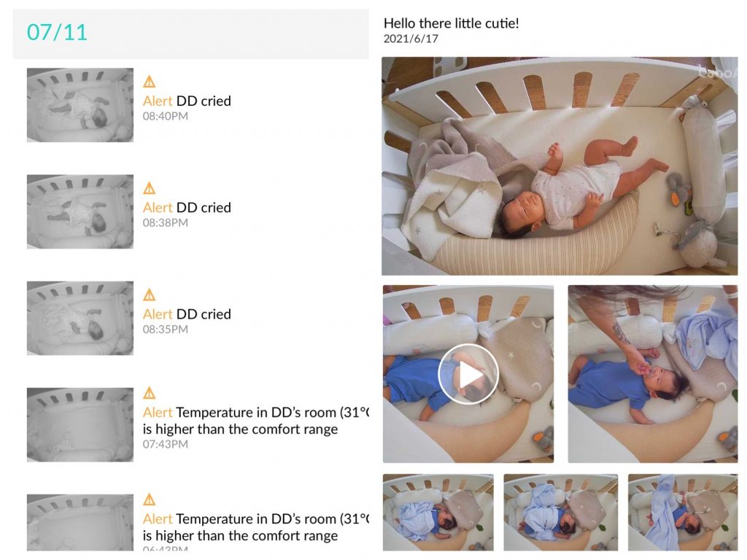Open the 08:35PM alert thumbnail
The height and width of the screenshot is (560, 747).
(x=80, y=318)
